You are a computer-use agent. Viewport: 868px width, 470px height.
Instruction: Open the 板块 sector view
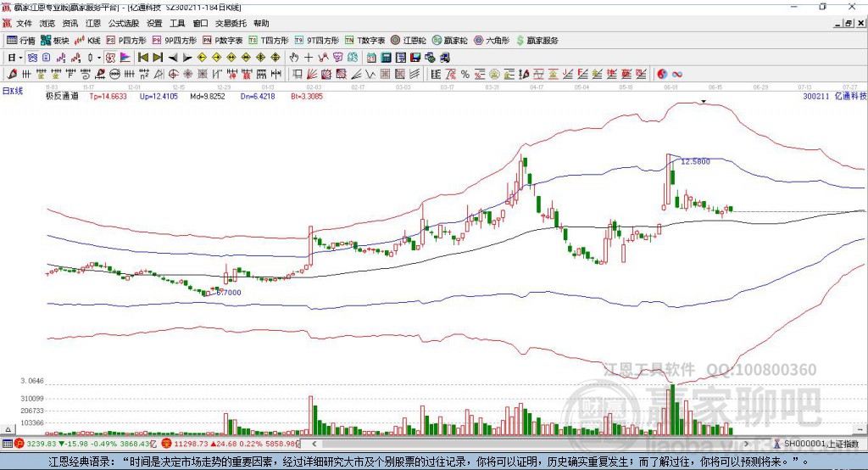pyautogui.click(x=55, y=41)
